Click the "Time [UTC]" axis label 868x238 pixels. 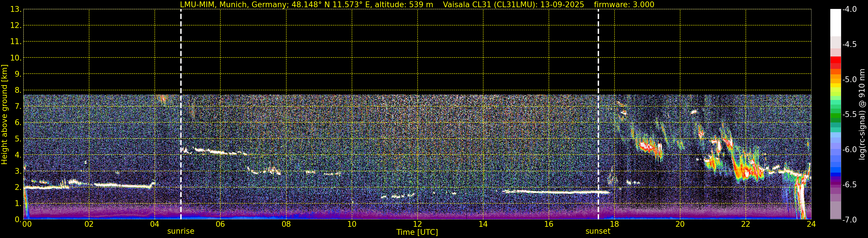click(417, 232)
